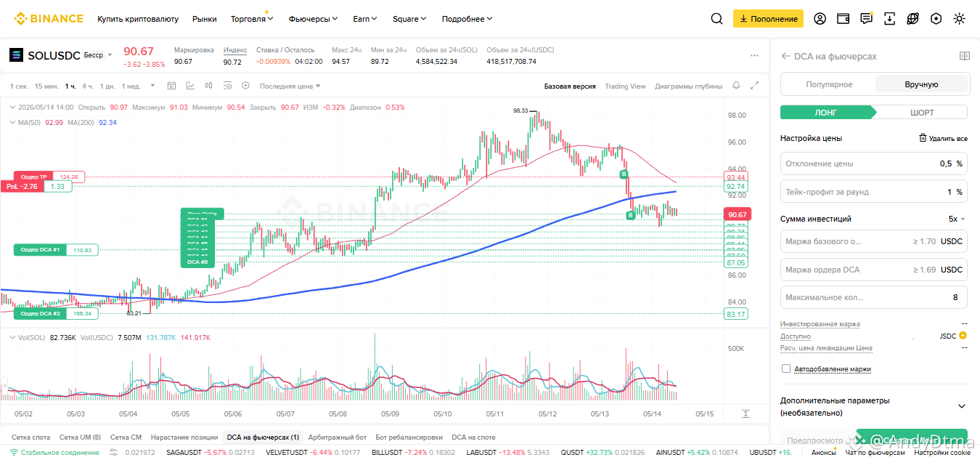
Task: Open the chat messages icon
Action: tap(866, 19)
